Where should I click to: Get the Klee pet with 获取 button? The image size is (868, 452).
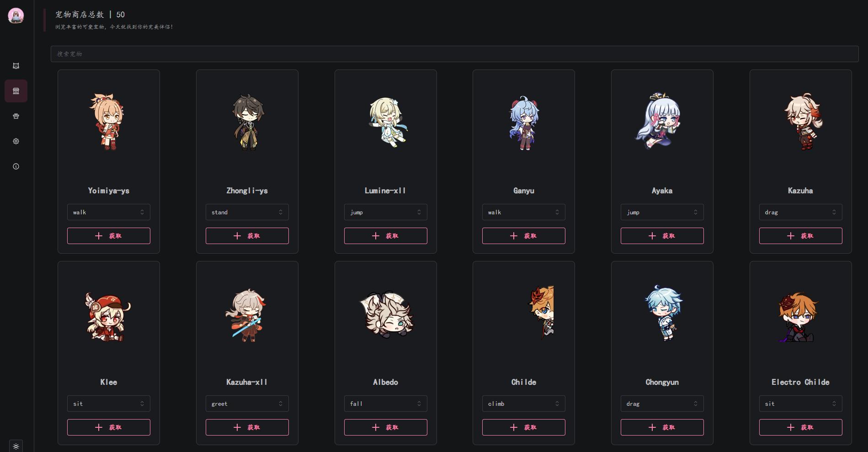pos(109,427)
